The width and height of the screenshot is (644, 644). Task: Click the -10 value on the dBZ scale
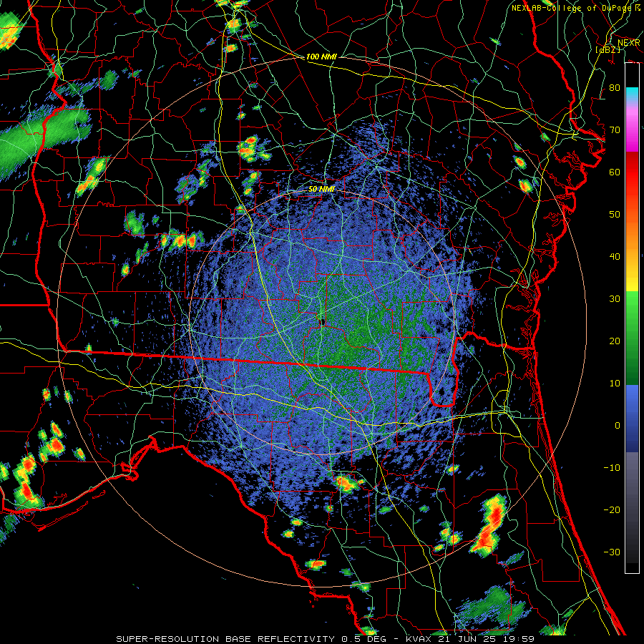coord(612,468)
